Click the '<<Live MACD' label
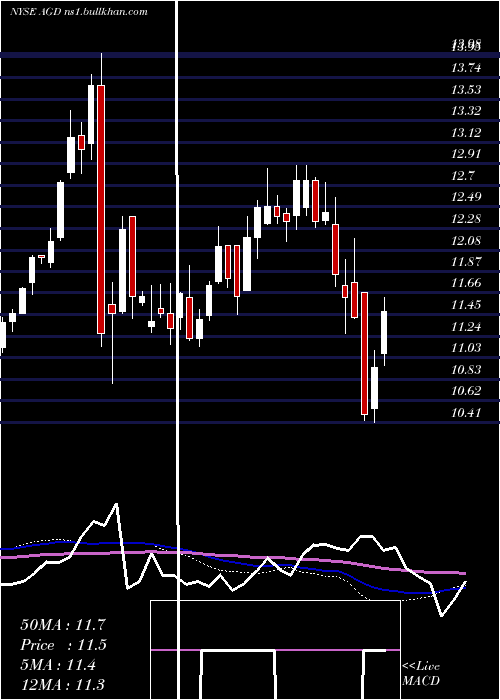The height and width of the screenshot is (700, 500). click(421, 673)
